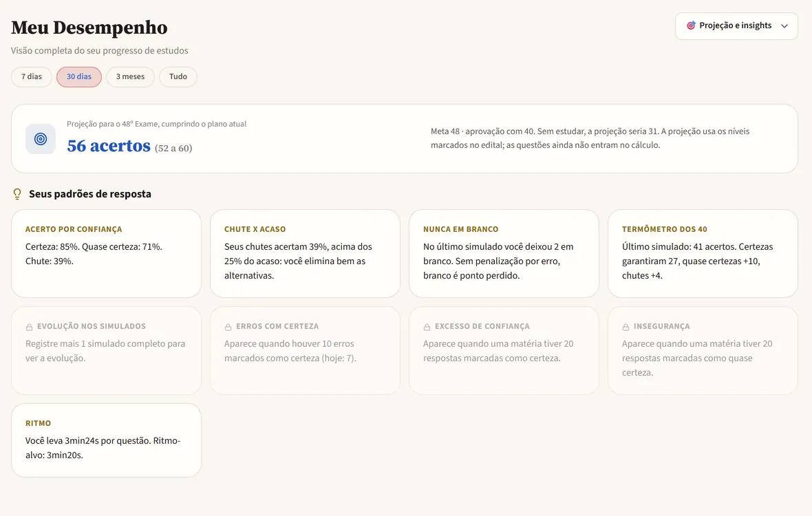
Task: Click lock icon on Erros com certeza card
Action: coord(228,327)
